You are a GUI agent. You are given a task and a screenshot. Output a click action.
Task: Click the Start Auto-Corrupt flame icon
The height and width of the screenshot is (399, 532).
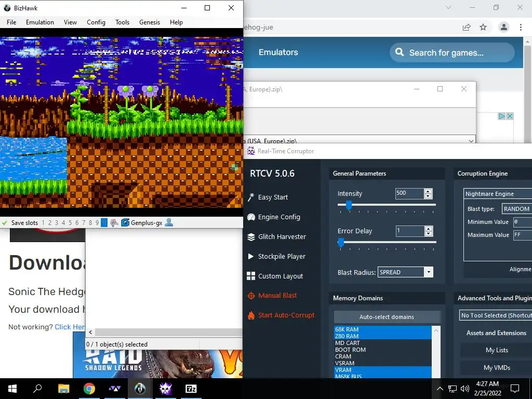pos(251,315)
